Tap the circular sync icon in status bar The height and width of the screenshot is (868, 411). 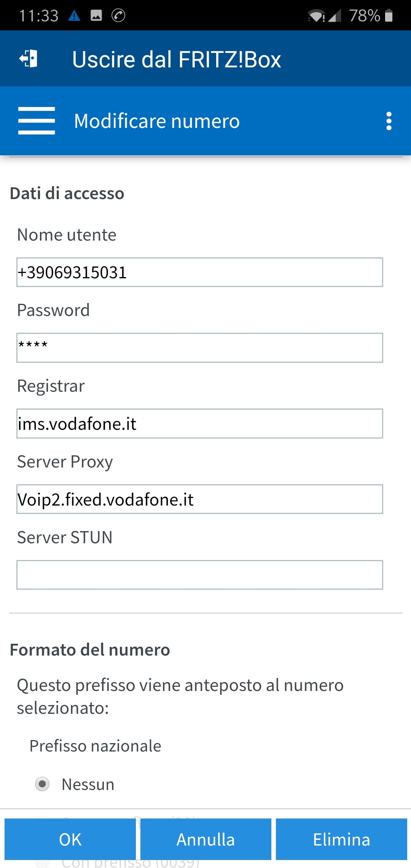point(118,15)
